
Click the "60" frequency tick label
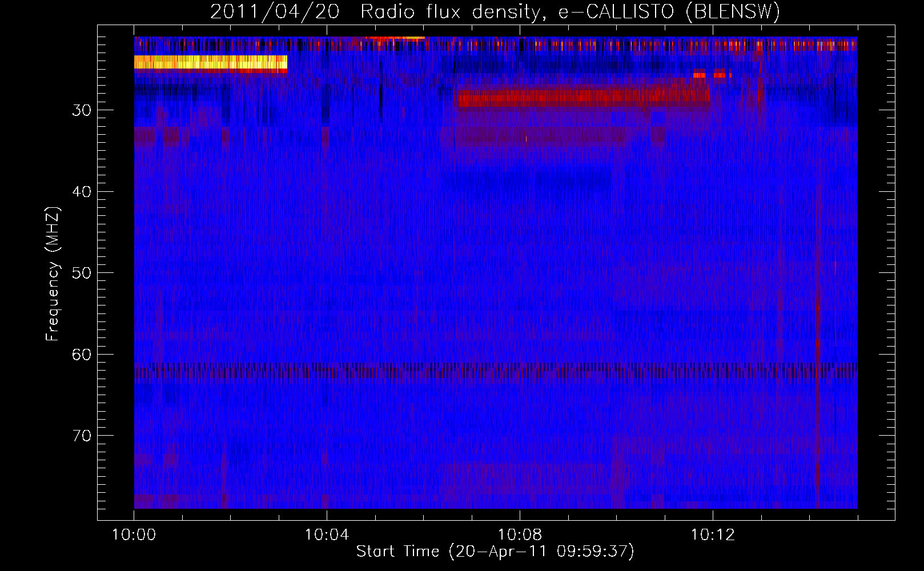[x=82, y=355]
